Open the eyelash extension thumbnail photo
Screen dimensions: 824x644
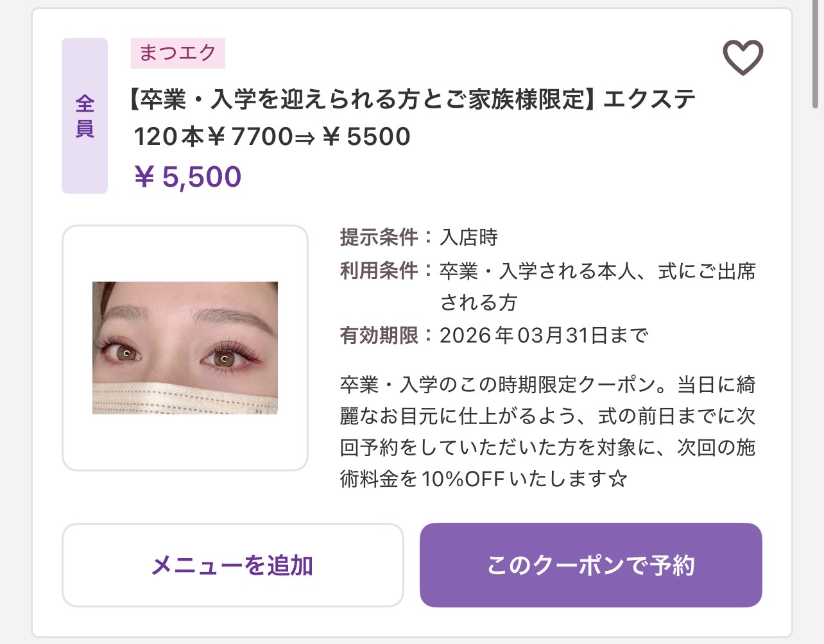point(185,348)
